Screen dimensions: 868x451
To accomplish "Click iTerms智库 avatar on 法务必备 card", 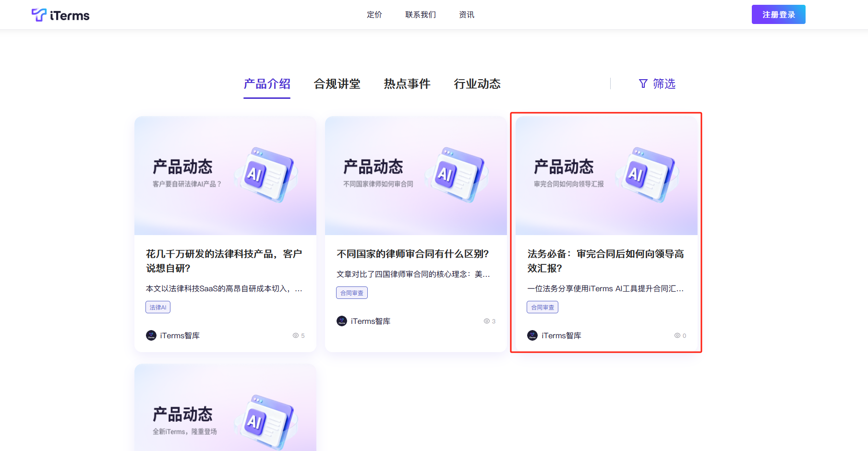I will pyautogui.click(x=532, y=335).
